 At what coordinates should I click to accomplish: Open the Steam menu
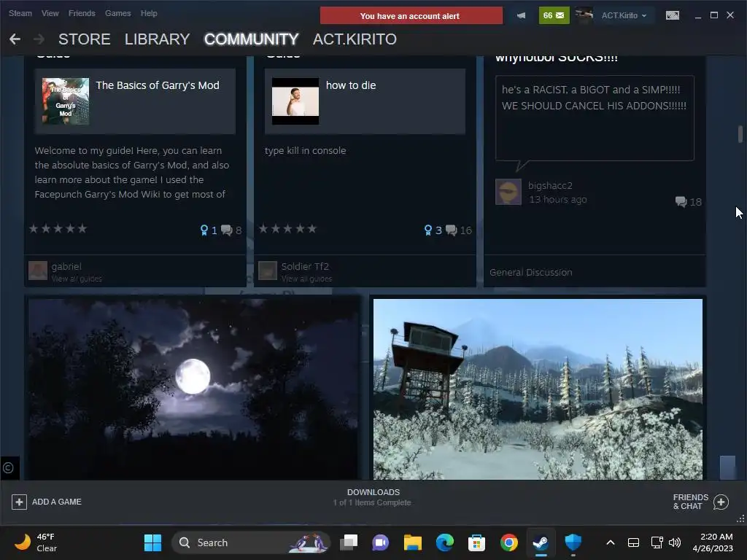click(20, 13)
